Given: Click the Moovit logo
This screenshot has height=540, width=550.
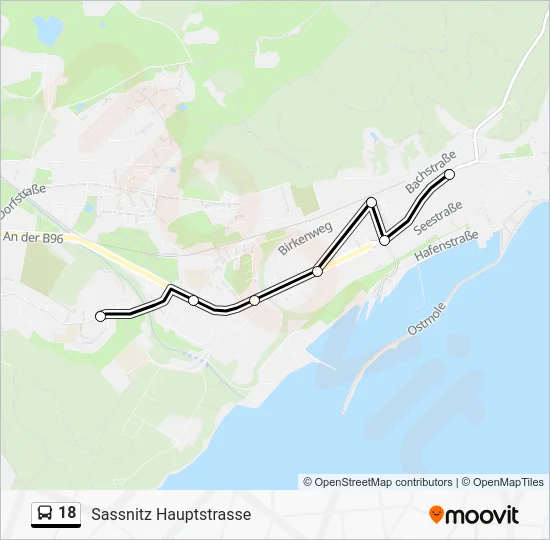Looking at the screenshot, I should pyautogui.click(x=474, y=515).
